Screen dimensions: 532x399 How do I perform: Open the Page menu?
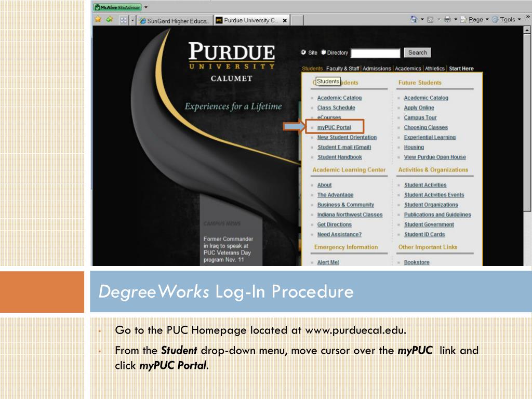(x=474, y=19)
